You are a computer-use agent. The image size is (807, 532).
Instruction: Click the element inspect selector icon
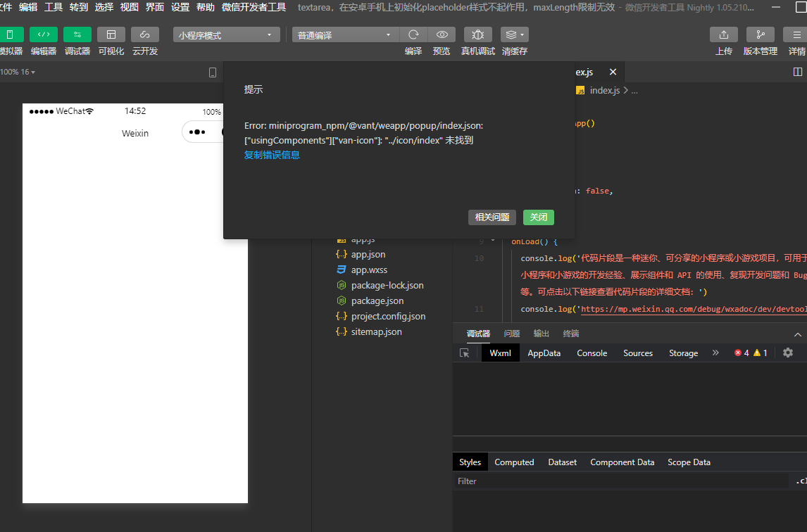point(464,353)
